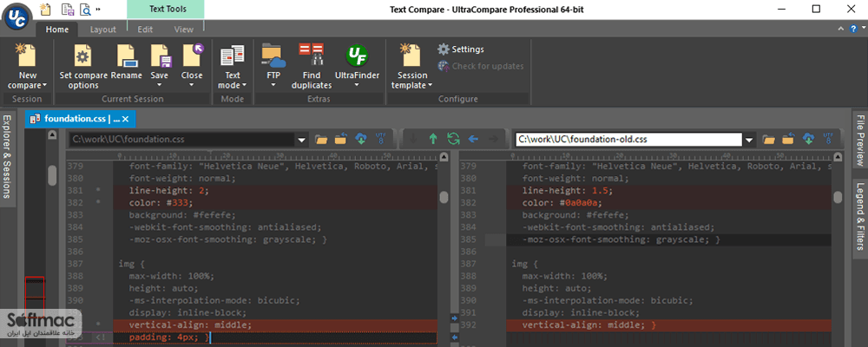This screenshot has height=347, width=868.
Task: Click the blue merge-left arrow in center toolbar
Action: (x=473, y=140)
